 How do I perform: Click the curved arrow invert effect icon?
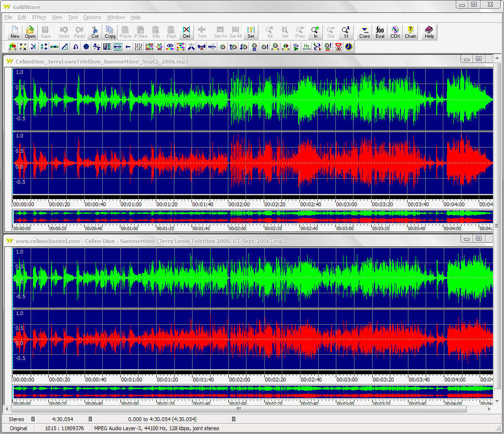75,47
